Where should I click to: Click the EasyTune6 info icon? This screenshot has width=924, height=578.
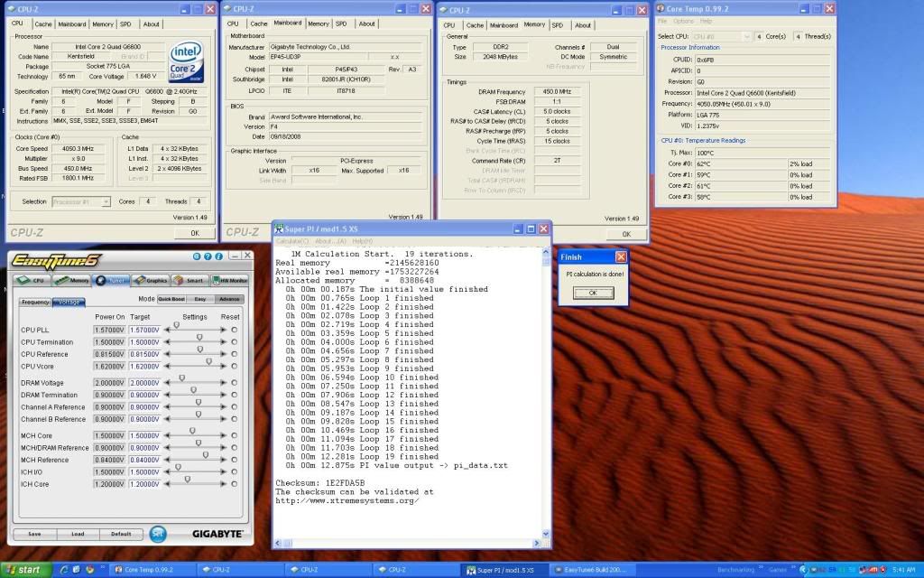pos(218,256)
